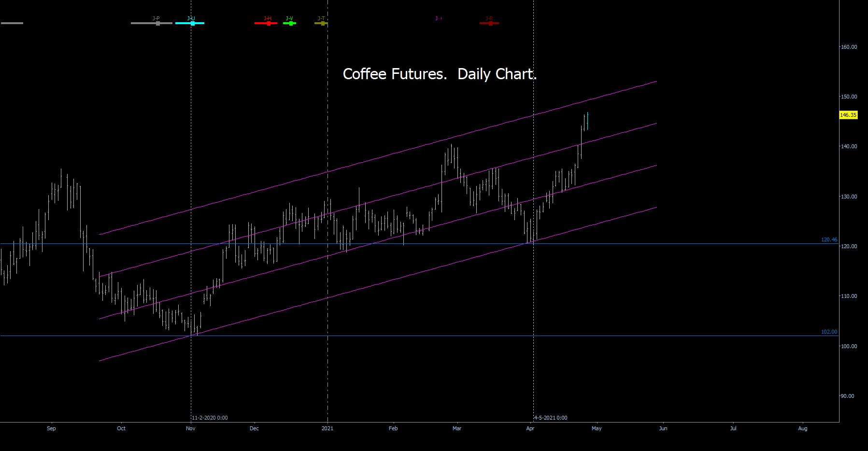
Task: Click the May label on time axis
Action: click(x=597, y=428)
